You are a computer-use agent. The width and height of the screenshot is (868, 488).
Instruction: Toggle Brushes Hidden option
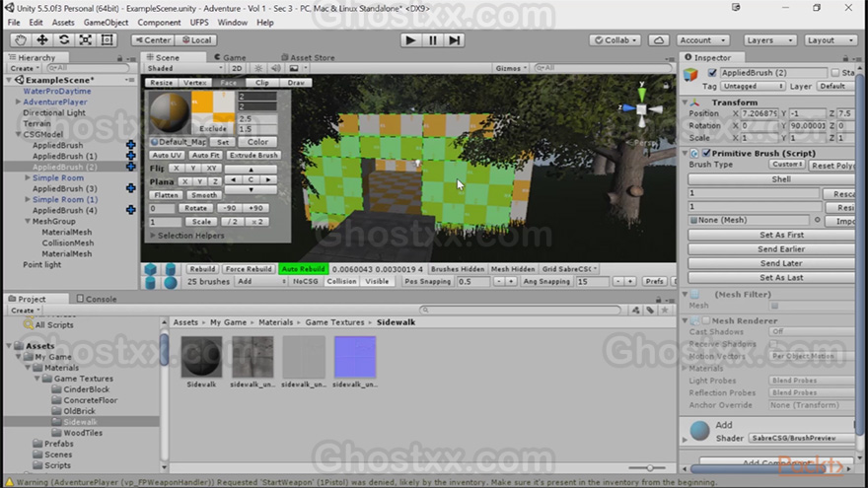click(458, 269)
